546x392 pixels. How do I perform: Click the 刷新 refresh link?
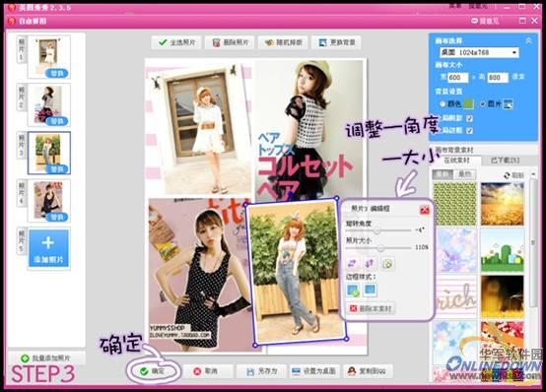[513, 175]
